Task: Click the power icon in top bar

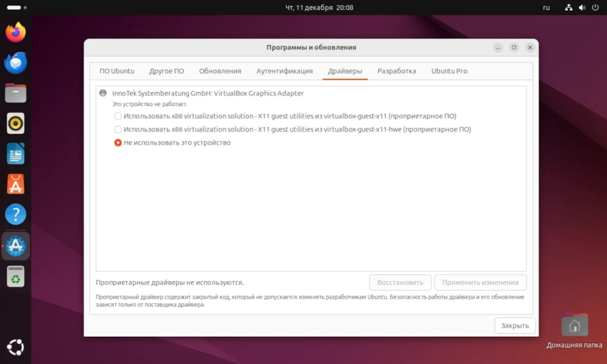Action: point(595,7)
